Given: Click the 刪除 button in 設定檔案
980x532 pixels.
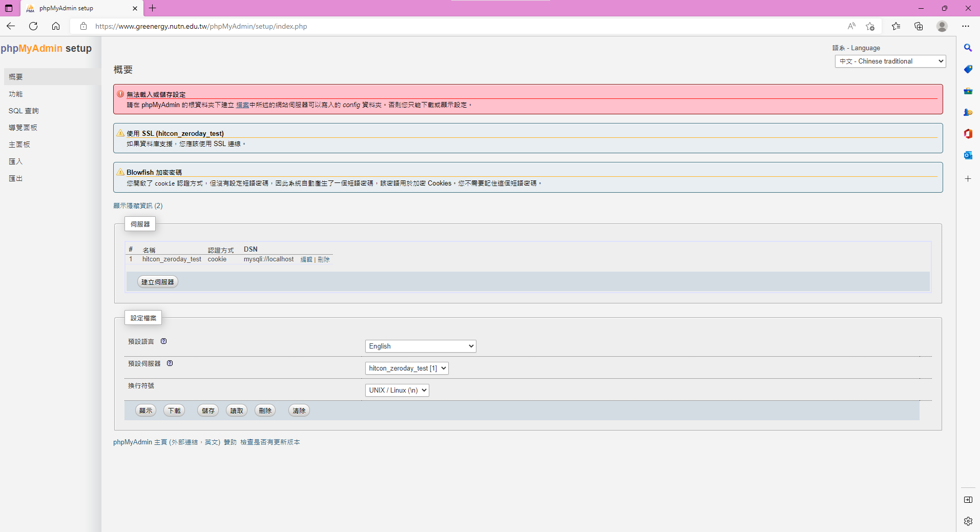Looking at the screenshot, I should [x=265, y=411].
